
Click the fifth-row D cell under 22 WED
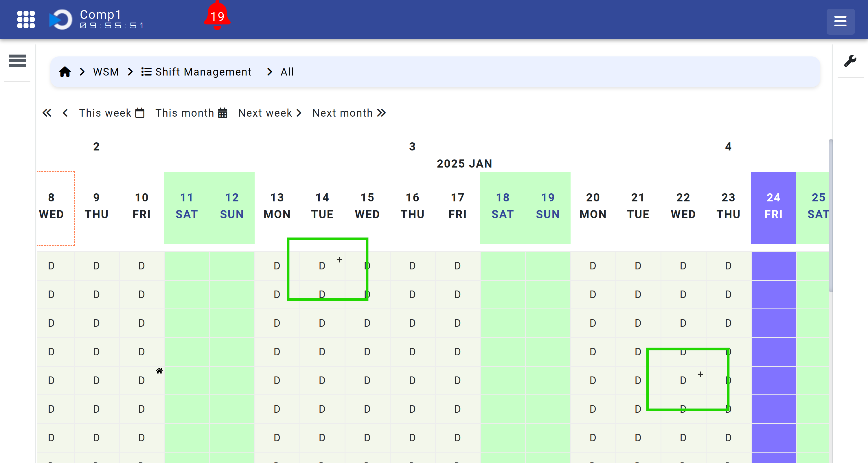pos(683,381)
